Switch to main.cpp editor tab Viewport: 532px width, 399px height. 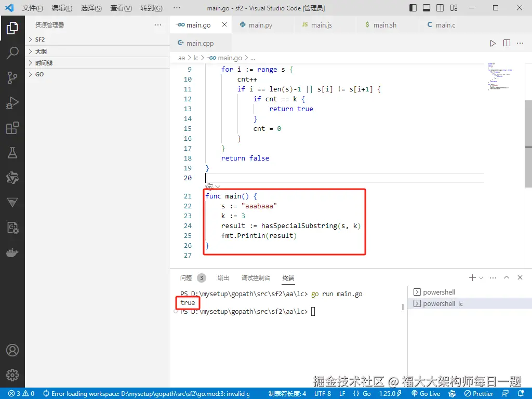[x=201, y=43]
